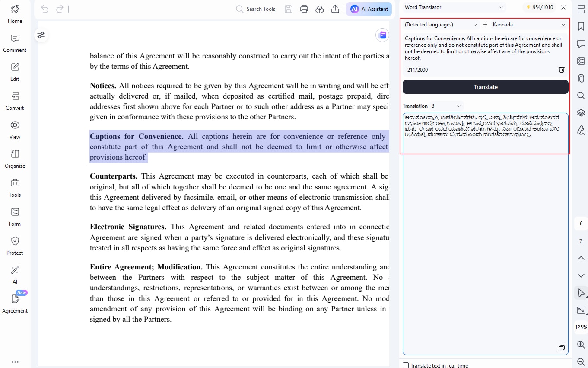Viewport: 588px width, 368px height.
Task: Open the Signatures panel
Action: pyautogui.click(x=581, y=130)
